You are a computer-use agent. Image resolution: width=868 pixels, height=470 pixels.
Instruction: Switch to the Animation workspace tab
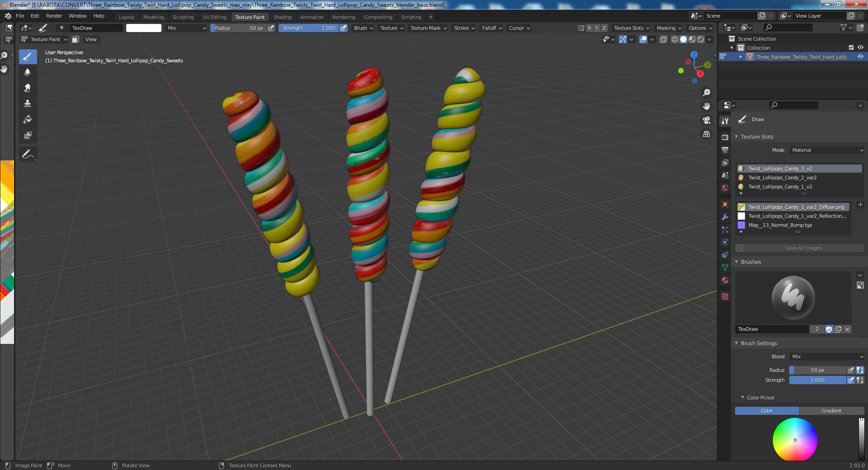(312, 17)
